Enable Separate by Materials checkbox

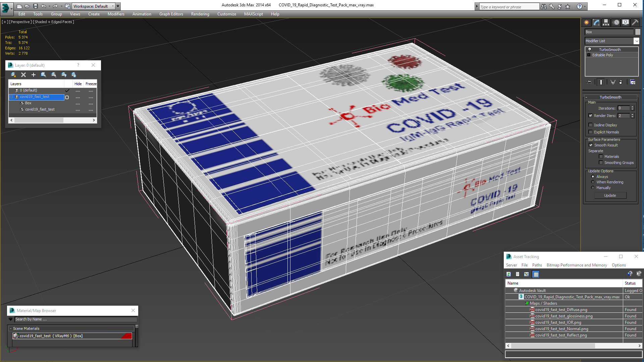pos(601,157)
